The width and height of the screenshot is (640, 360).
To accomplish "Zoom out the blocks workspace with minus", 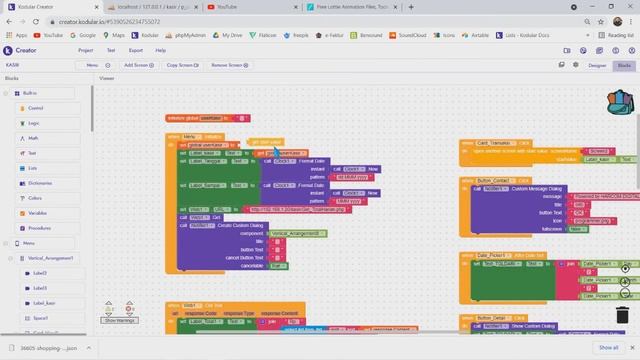I will [625, 293].
